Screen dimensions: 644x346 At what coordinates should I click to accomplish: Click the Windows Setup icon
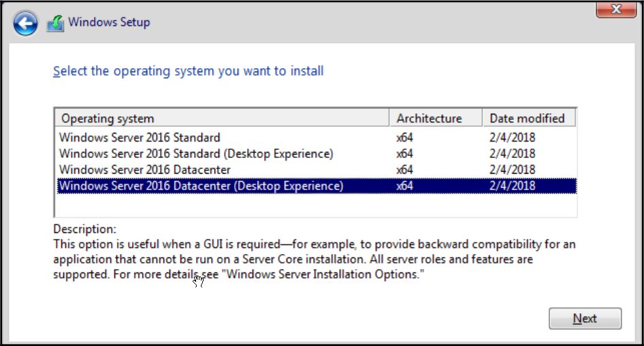(55, 23)
